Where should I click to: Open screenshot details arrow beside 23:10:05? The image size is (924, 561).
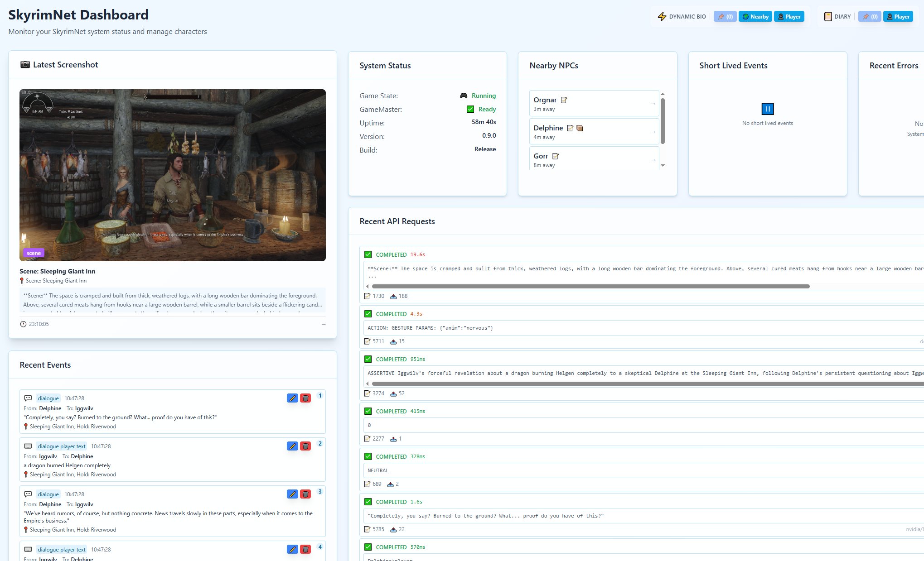324,324
